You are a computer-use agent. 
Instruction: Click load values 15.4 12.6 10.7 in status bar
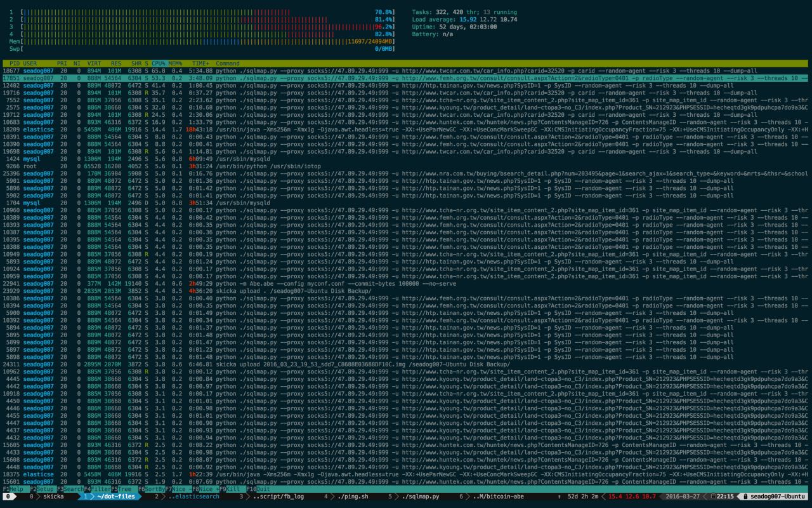coord(632,497)
